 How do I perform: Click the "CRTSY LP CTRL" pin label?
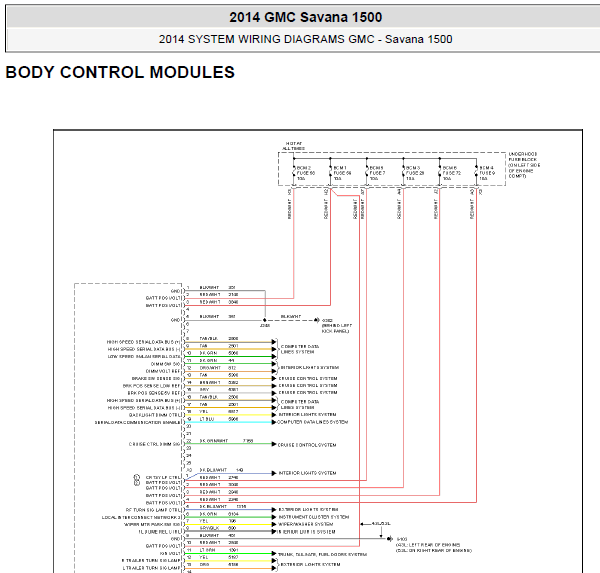point(163,477)
